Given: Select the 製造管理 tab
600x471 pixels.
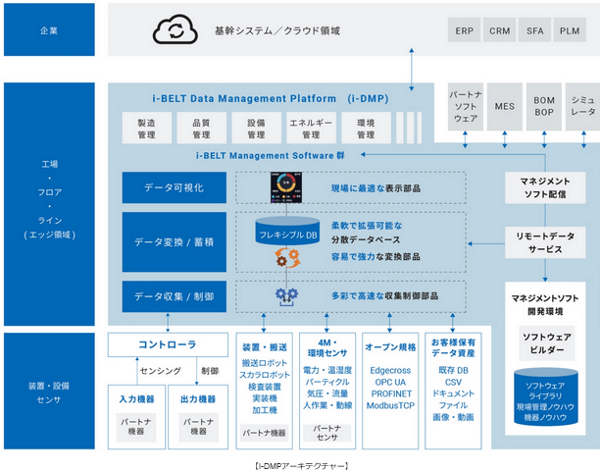Looking at the screenshot, I should coord(146,128).
